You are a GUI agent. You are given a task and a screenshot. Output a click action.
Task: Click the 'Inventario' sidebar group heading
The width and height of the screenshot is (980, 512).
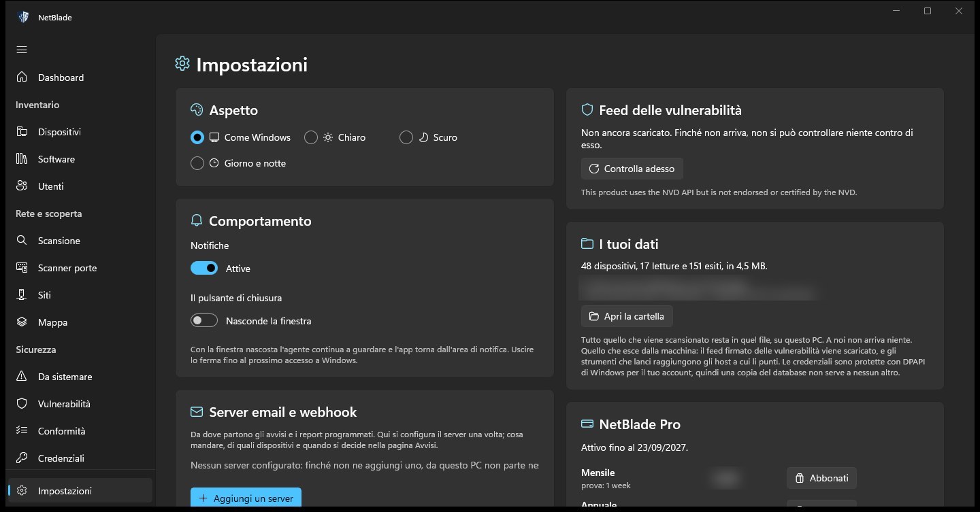(37, 105)
